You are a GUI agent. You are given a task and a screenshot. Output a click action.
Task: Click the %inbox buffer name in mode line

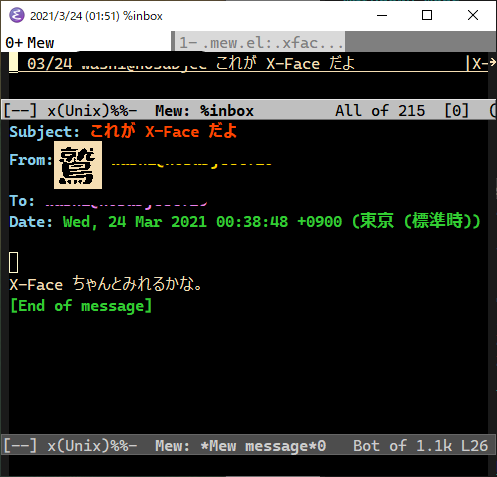click(x=227, y=110)
